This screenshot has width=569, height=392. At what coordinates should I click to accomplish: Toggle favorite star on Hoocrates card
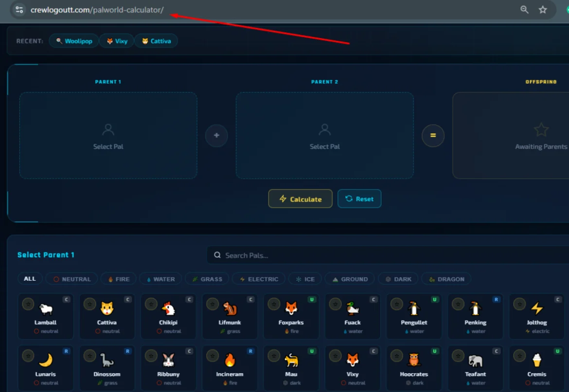[397, 356]
